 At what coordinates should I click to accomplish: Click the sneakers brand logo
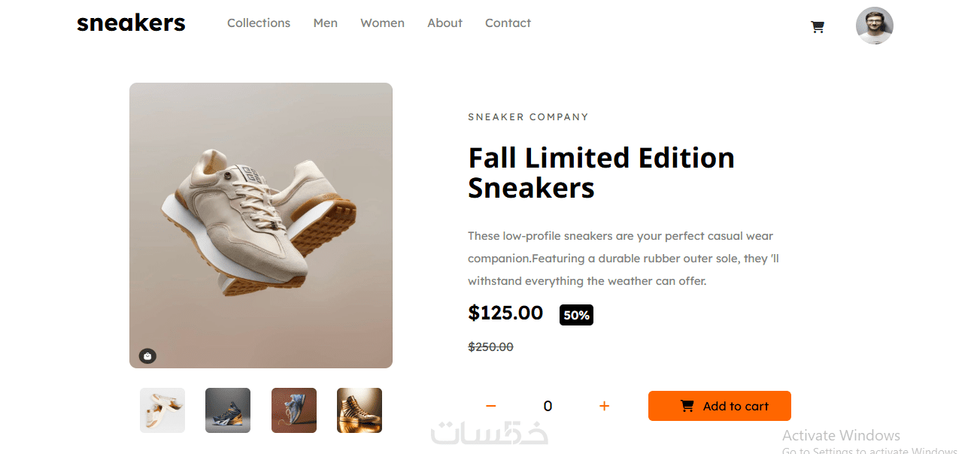pos(131,23)
